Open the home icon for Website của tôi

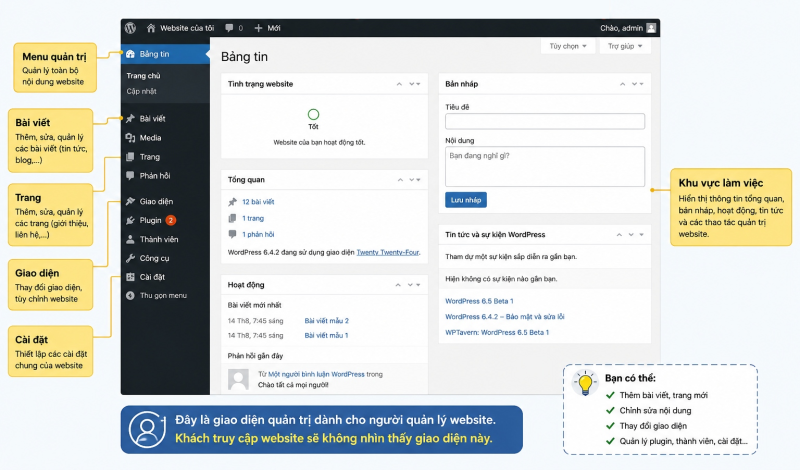151,28
